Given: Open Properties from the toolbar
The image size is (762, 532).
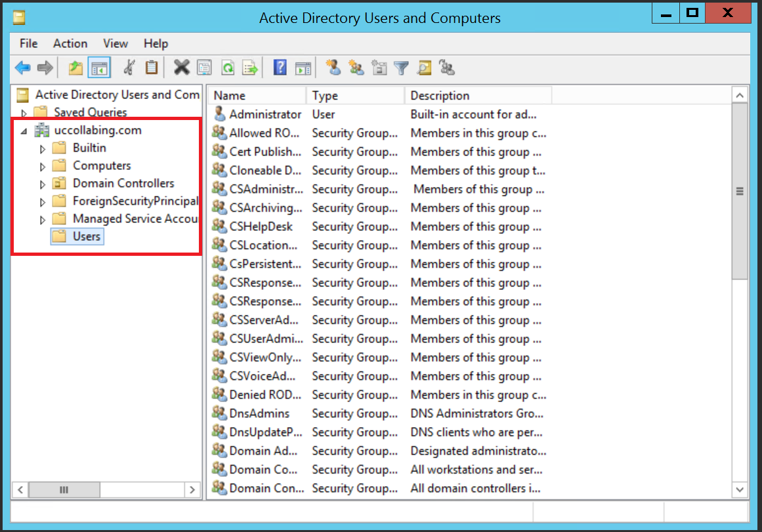Looking at the screenshot, I should pyautogui.click(x=205, y=68).
